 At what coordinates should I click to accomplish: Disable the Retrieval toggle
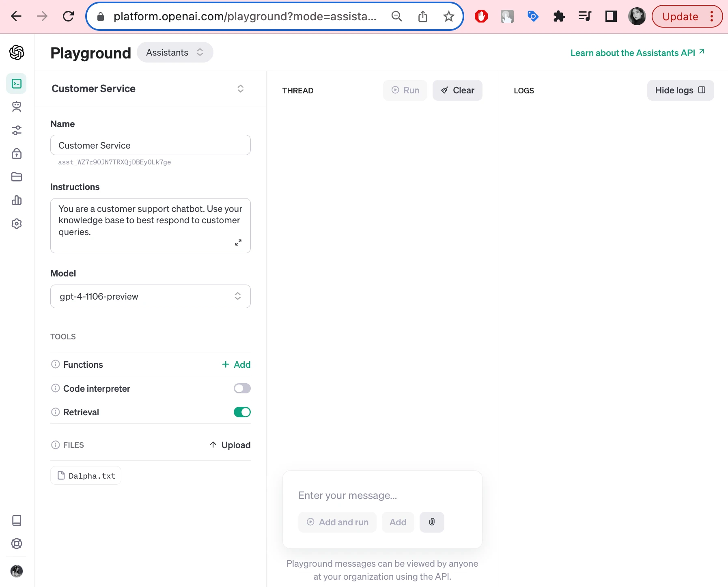pyautogui.click(x=242, y=412)
